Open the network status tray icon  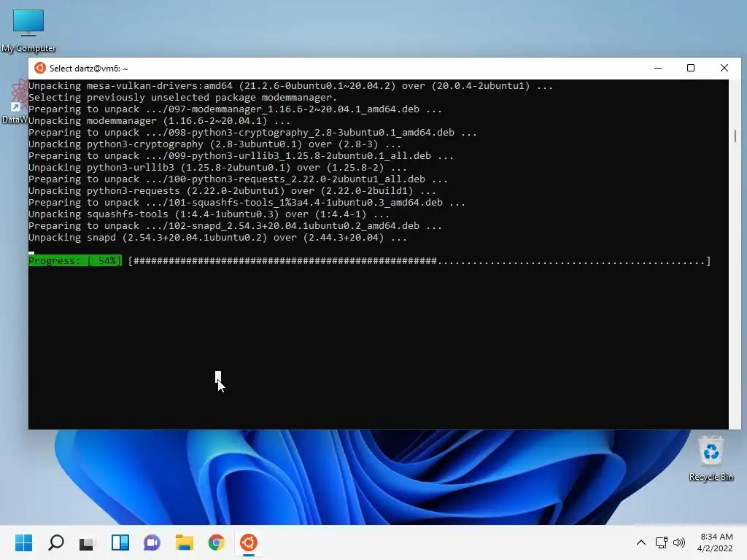pyautogui.click(x=661, y=542)
